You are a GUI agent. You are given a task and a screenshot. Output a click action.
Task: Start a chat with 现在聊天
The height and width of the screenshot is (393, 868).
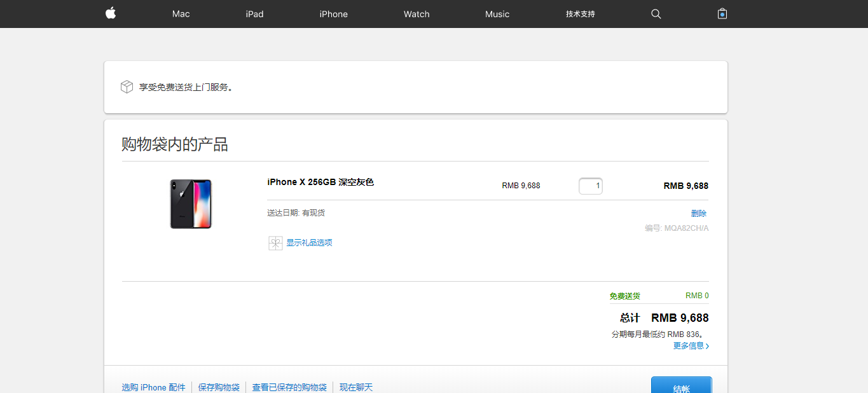356,387
